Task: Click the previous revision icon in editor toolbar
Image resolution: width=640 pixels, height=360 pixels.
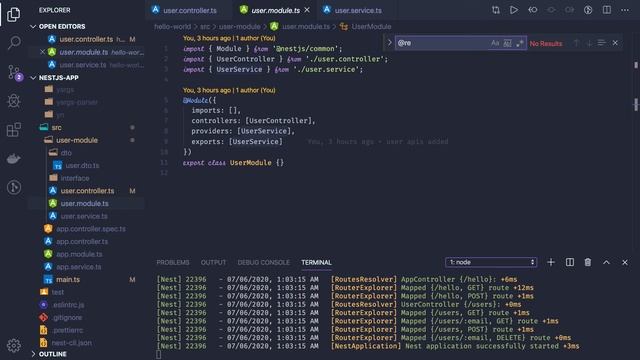Action: point(533,10)
